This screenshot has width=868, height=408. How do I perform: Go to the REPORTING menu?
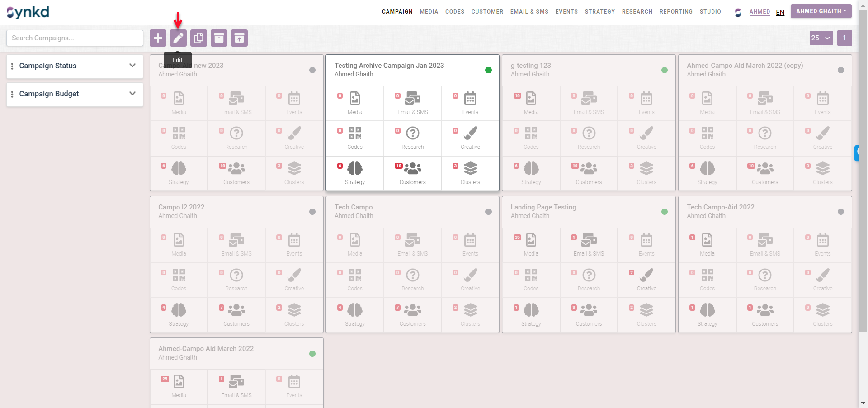pos(675,12)
